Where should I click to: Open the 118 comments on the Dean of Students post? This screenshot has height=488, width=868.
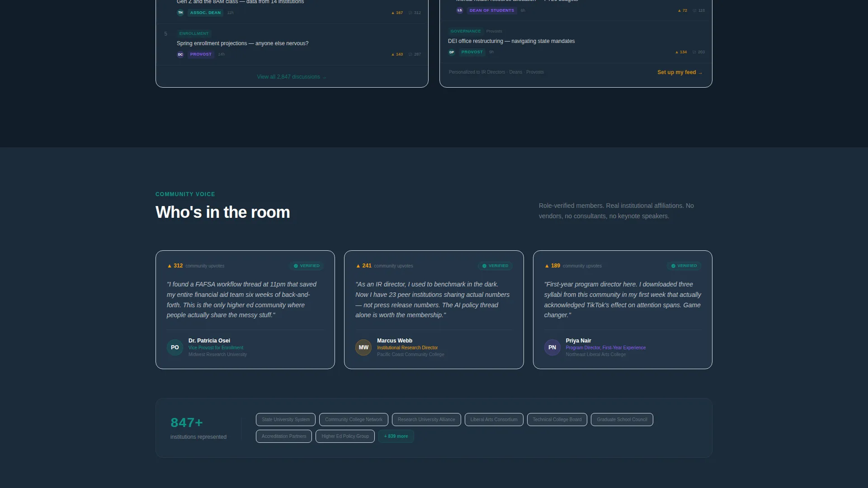click(698, 10)
